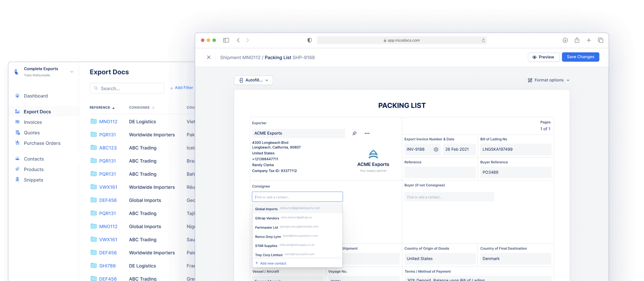The width and height of the screenshot is (644, 281).
Task: Open the Format options dropdown
Action: [x=548, y=80]
